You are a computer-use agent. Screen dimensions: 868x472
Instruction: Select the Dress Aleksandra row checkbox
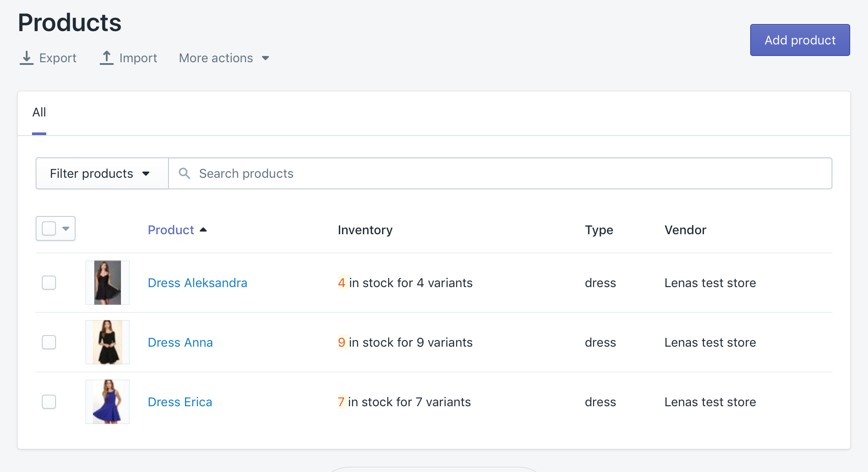pos(49,283)
